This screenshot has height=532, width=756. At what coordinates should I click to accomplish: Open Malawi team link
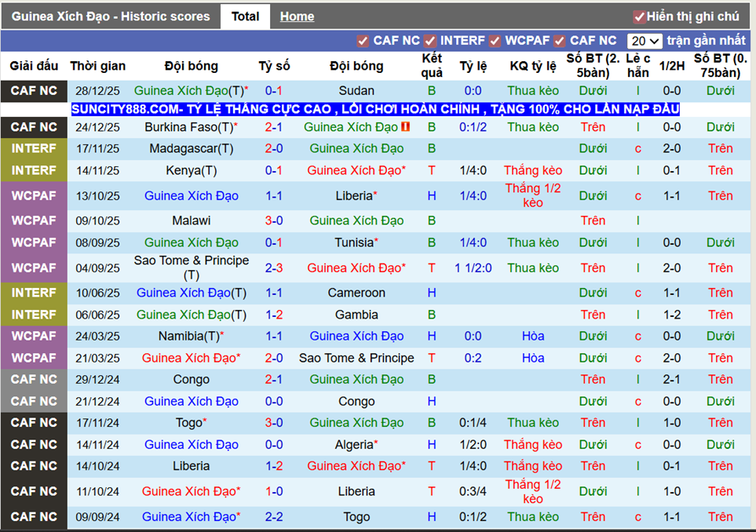tap(192, 220)
